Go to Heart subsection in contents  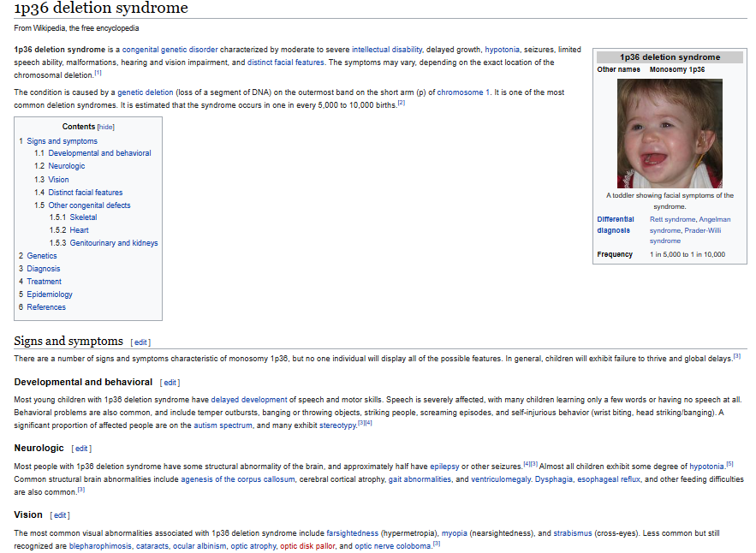tap(79, 230)
